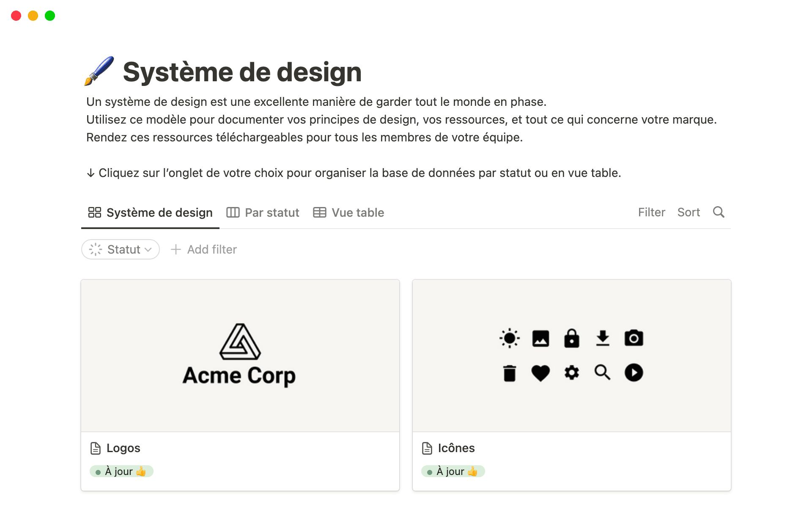This screenshot has height=508, width=812.
Task: Click the table view icon beside Vue table
Action: tap(320, 212)
